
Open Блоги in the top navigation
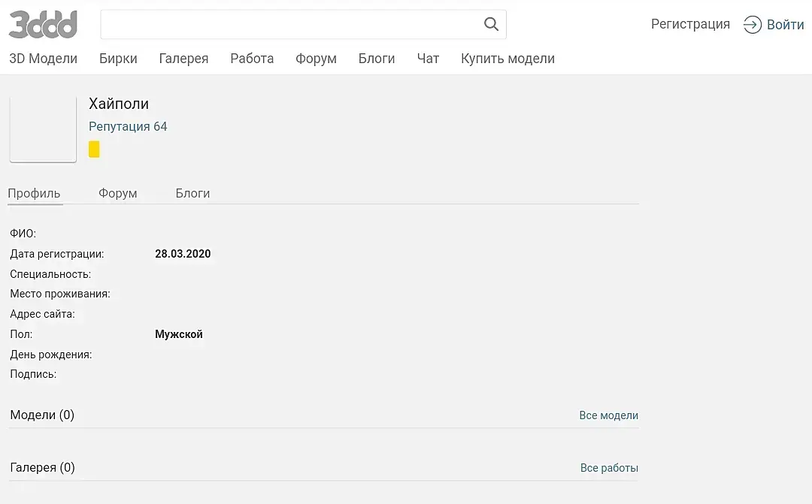[377, 59]
